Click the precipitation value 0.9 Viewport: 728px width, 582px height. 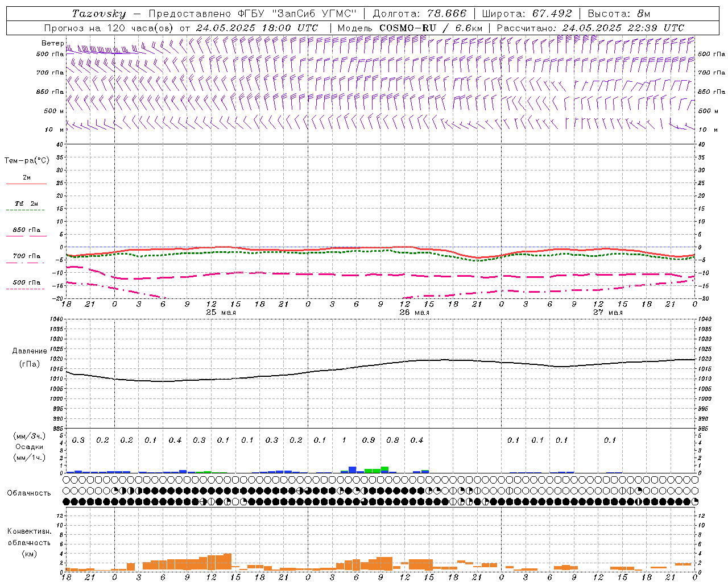point(369,440)
